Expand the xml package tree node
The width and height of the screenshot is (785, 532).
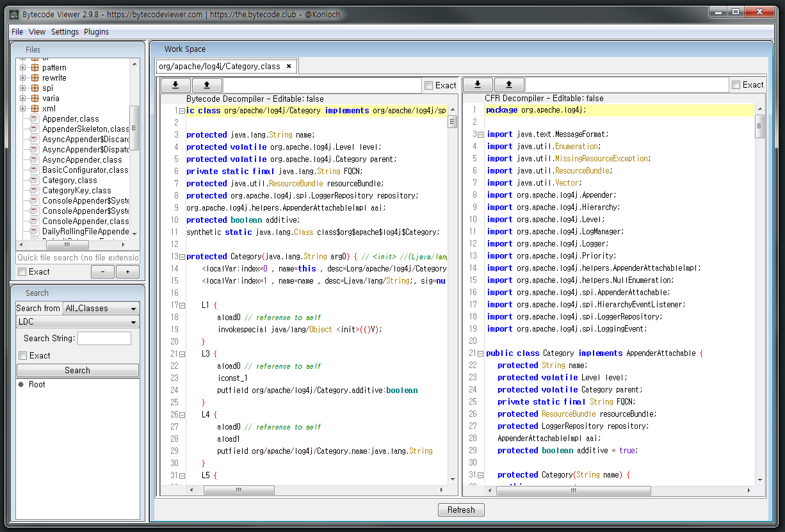coord(22,108)
